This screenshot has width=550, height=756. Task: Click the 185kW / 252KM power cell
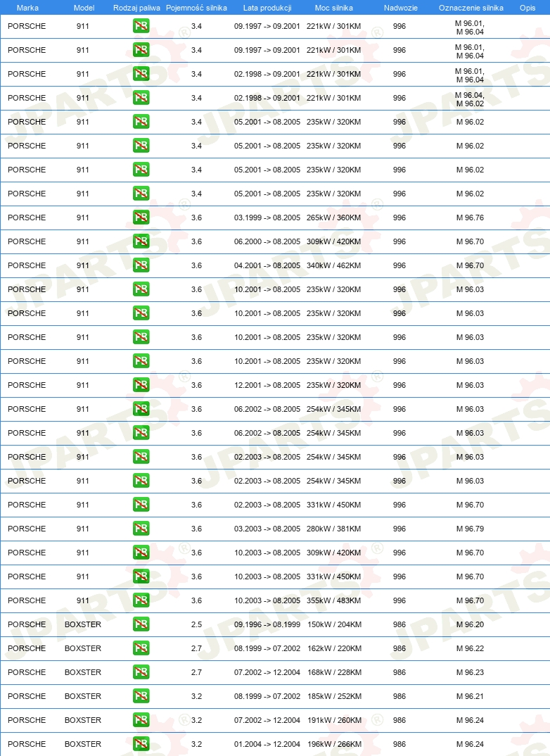334,696
